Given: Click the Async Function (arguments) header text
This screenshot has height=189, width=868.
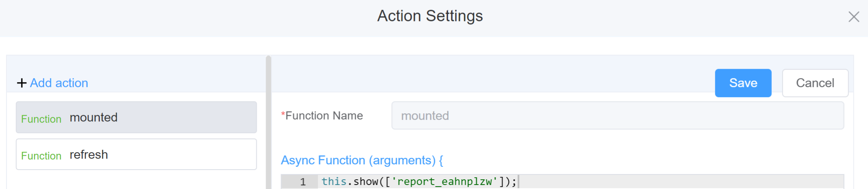Looking at the screenshot, I should pos(362,160).
